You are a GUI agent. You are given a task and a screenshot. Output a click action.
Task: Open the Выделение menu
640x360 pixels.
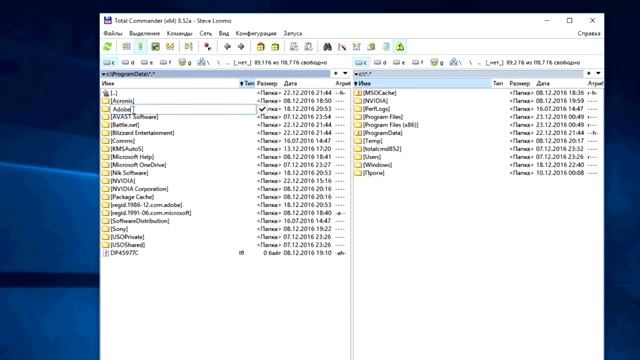[x=144, y=33]
